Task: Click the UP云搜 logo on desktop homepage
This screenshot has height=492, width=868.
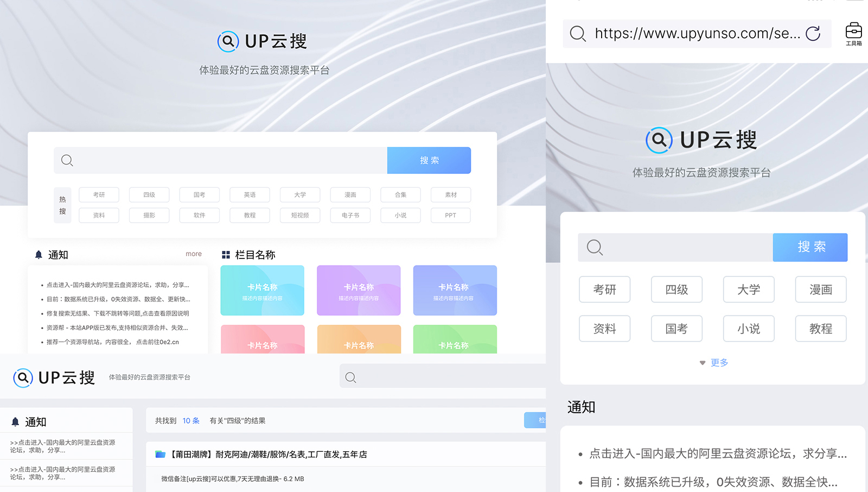Action: coord(263,41)
